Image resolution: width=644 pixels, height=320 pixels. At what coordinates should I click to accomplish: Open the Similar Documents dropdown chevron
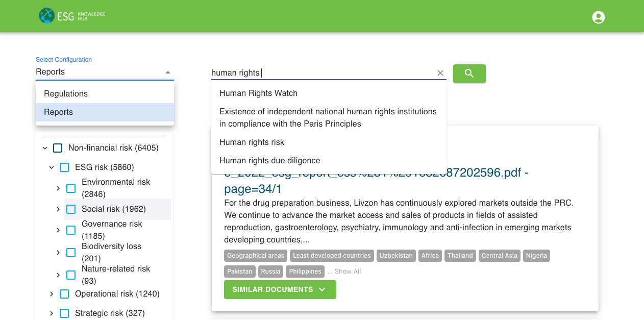click(323, 289)
